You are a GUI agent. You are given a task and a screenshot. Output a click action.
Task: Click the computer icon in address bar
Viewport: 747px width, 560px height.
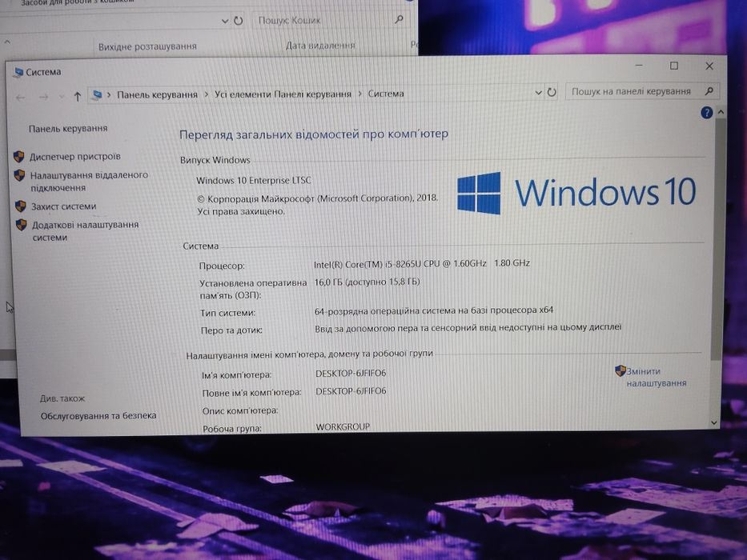pyautogui.click(x=97, y=95)
